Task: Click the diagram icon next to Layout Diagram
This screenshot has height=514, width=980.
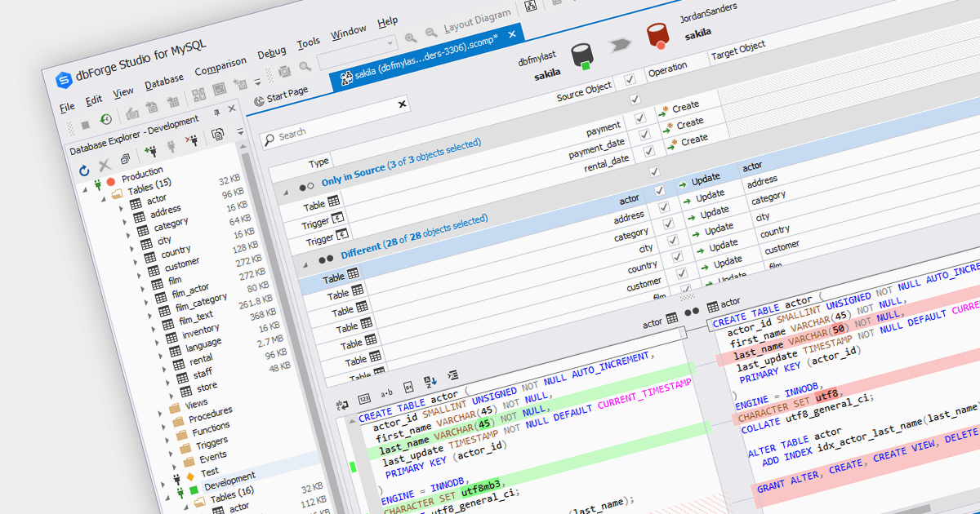Action: tap(529, 7)
